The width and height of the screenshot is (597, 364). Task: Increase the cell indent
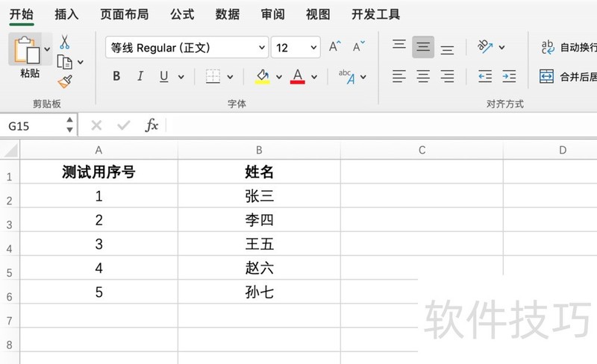[x=509, y=77]
